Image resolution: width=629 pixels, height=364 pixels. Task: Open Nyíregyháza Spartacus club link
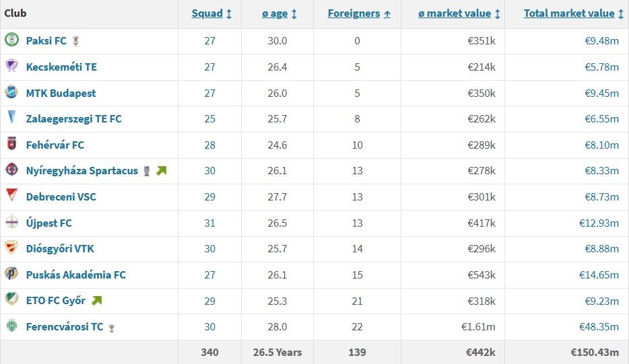pos(82,171)
